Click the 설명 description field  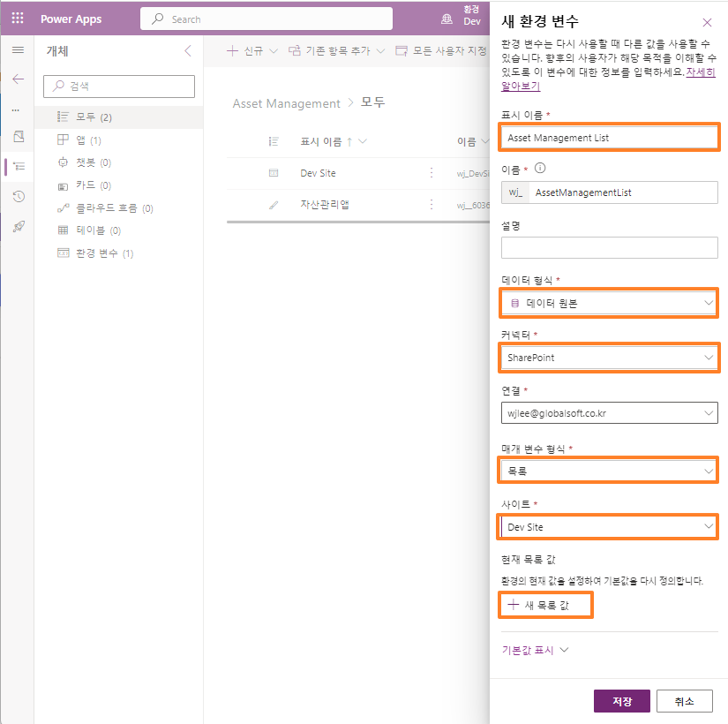(x=609, y=248)
